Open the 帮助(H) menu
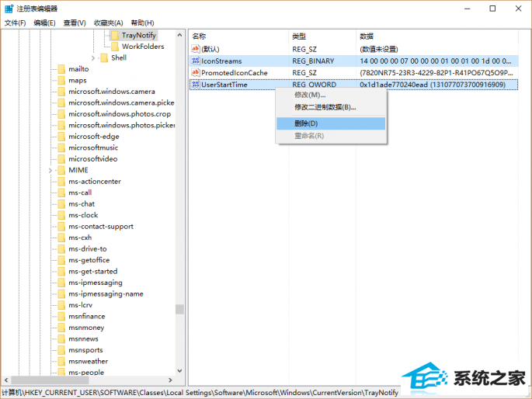This screenshot has height=399, width=532. pos(142,23)
